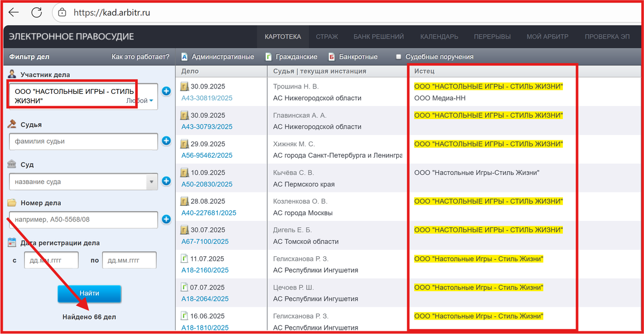
Task: Open case link A40-227681/2025
Action: click(x=209, y=213)
